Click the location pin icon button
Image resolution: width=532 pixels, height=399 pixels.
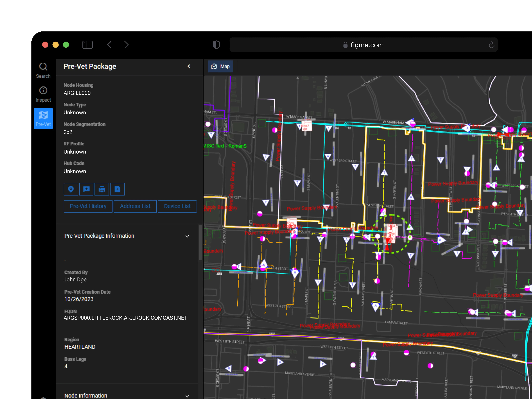pos(71,189)
